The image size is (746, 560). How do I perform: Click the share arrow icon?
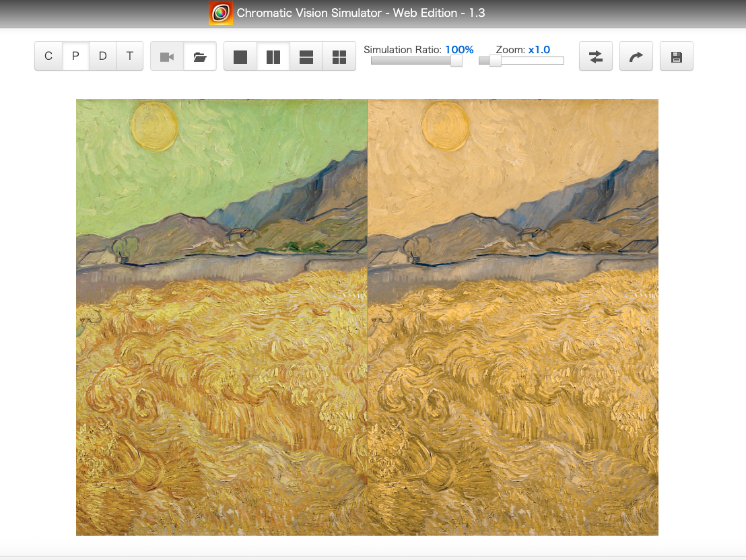coord(636,56)
